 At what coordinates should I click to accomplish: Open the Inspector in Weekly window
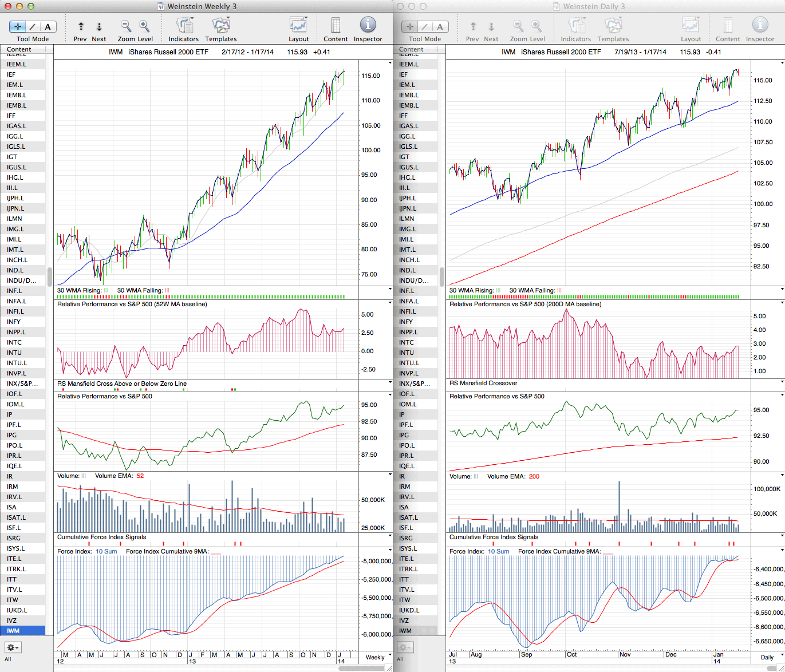[x=368, y=26]
